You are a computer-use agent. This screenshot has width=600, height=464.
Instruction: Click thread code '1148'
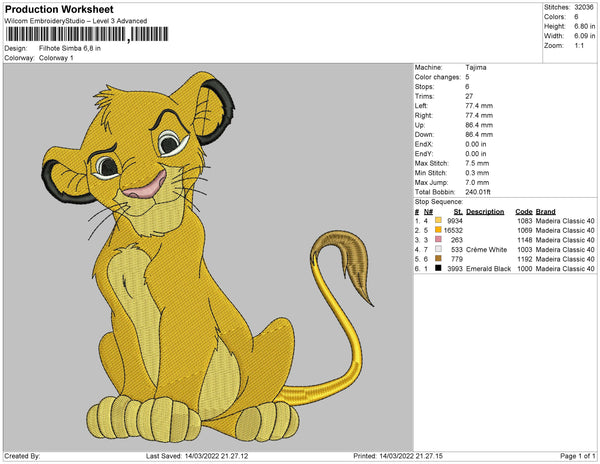pyautogui.click(x=525, y=240)
